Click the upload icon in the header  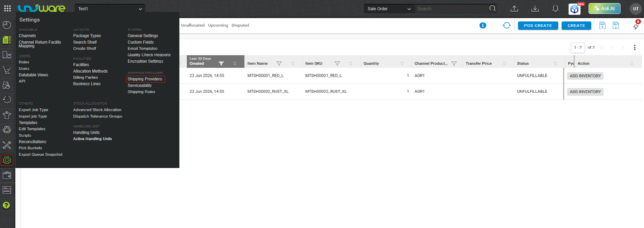(514, 9)
